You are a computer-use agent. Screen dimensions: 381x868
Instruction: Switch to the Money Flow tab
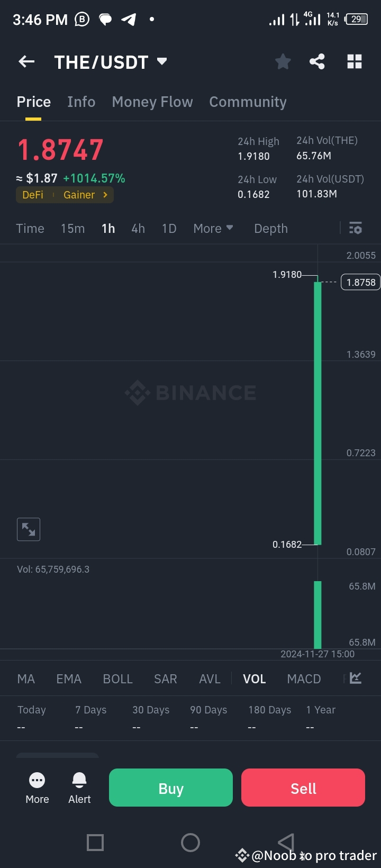[x=152, y=102]
